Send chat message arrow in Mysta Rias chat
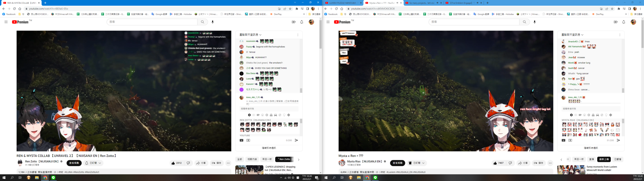Image resolution: width=644 pixels, height=181 pixels. [x=618, y=140]
